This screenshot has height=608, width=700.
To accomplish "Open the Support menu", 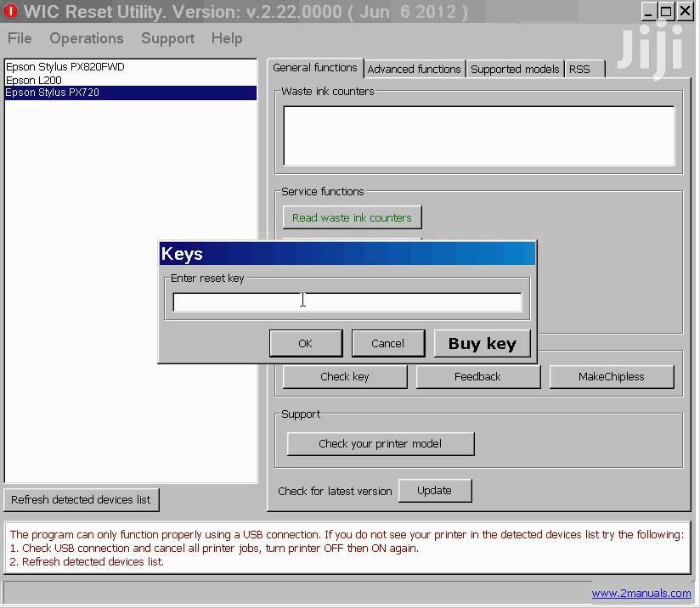I will pos(167,38).
